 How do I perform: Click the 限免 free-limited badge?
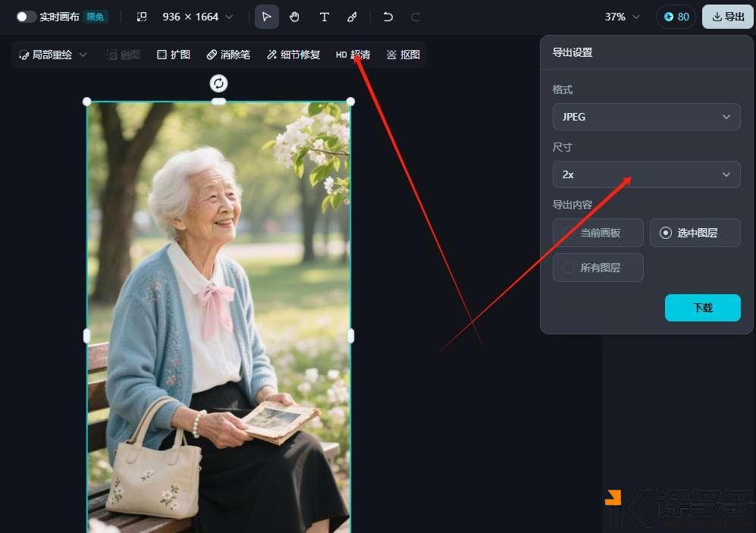click(95, 17)
